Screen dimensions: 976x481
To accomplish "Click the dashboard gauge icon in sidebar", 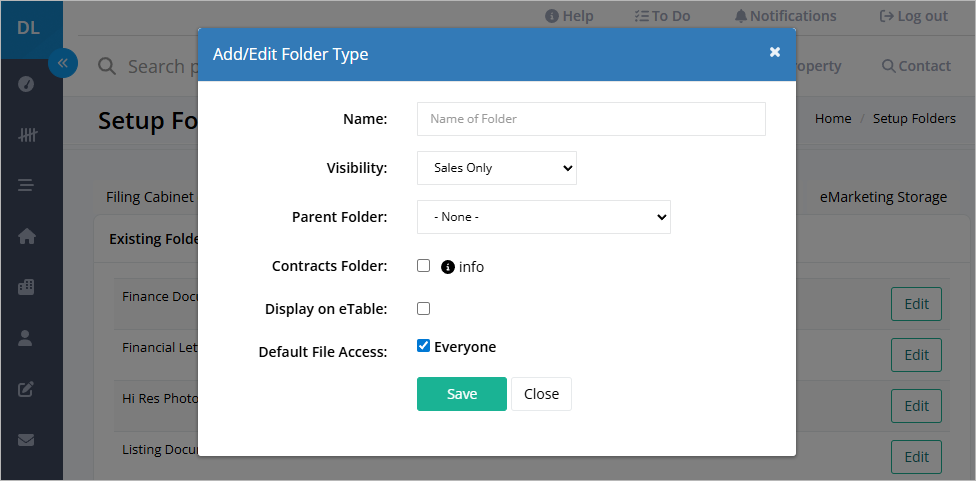I will pyautogui.click(x=26, y=84).
